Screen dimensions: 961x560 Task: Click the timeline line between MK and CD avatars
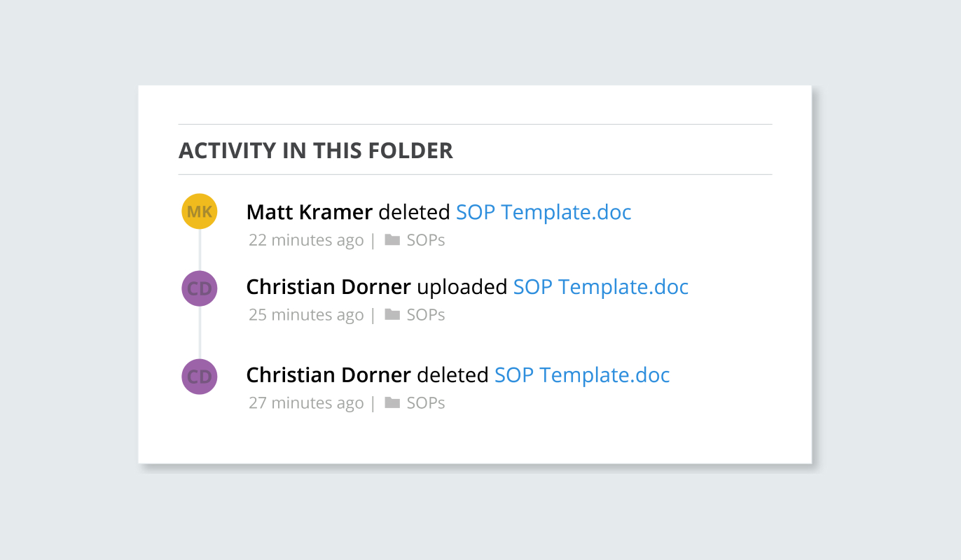click(200, 250)
